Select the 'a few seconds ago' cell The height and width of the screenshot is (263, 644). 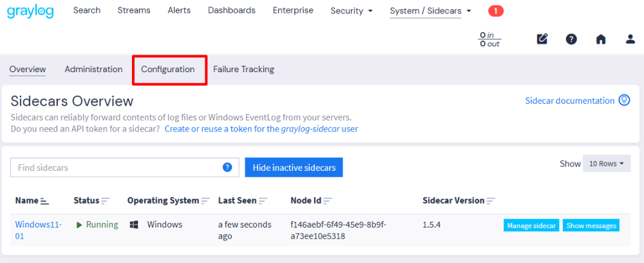(x=245, y=231)
